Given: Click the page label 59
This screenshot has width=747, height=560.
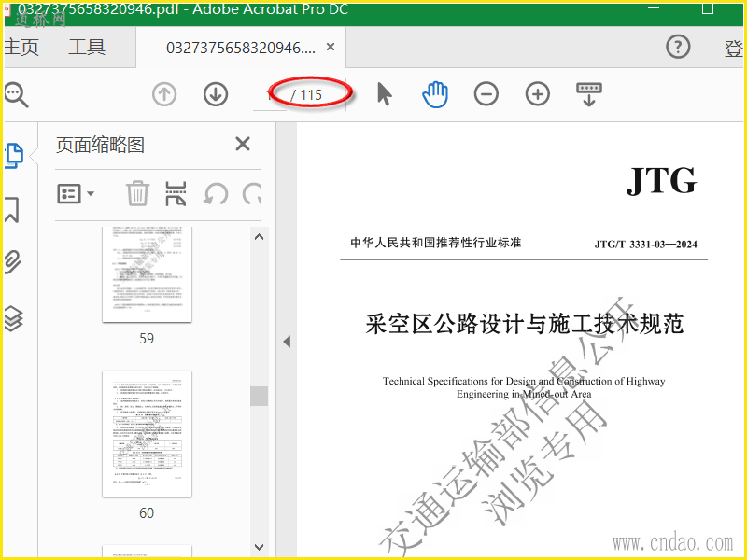Looking at the screenshot, I should pyautogui.click(x=147, y=339).
